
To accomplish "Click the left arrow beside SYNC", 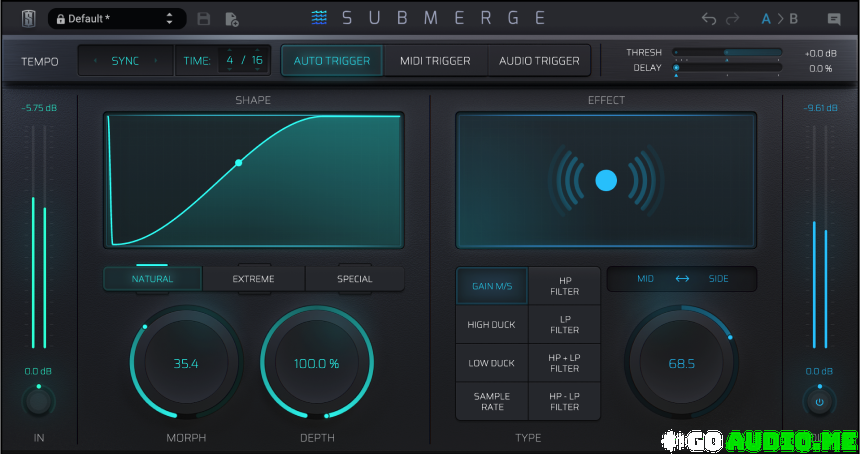I will [95, 61].
